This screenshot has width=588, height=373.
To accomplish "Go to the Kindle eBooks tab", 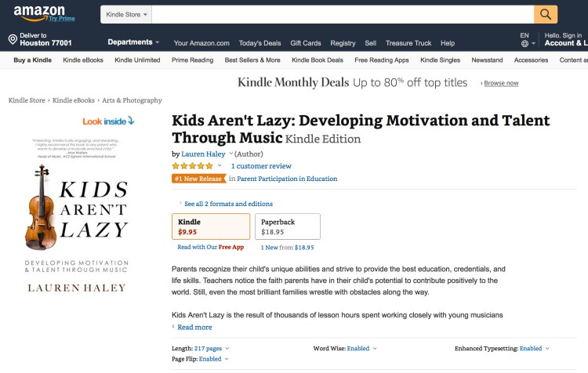I will 83,60.
